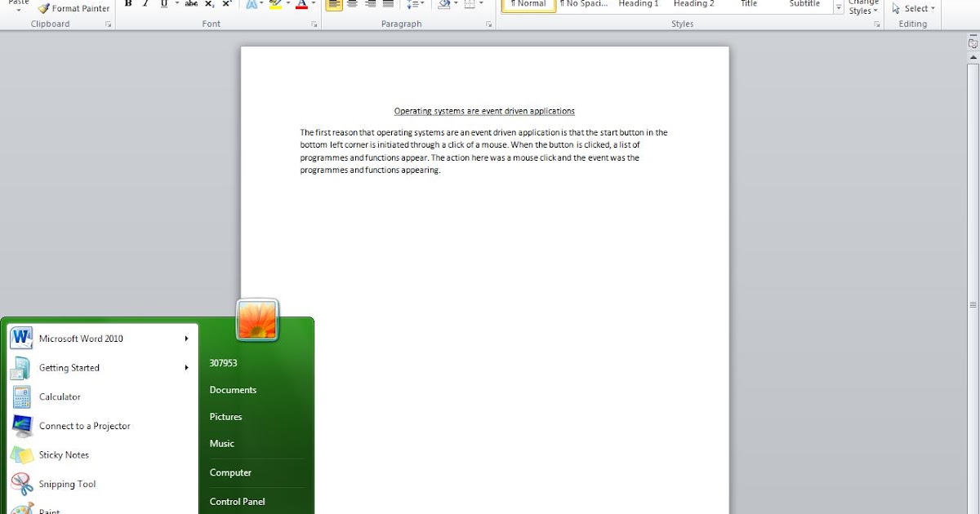Open the Select dropdown in Editing

pos(914,8)
